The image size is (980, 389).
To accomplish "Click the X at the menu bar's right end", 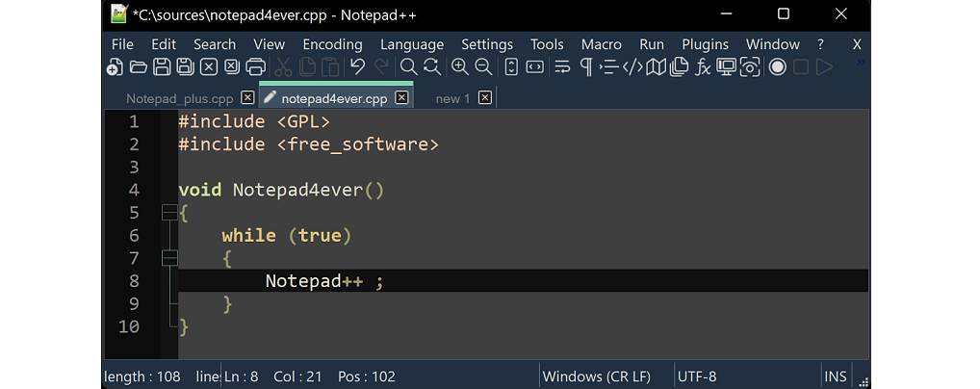I will click(857, 44).
